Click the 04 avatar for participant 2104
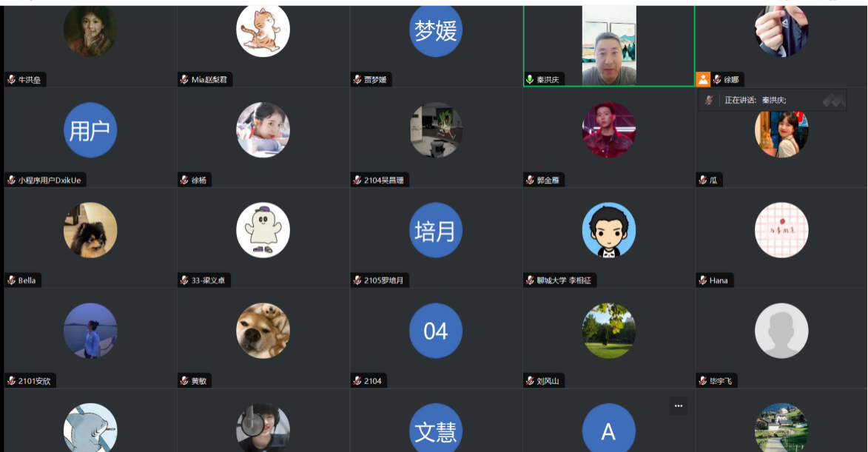The height and width of the screenshot is (452, 868). pyautogui.click(x=436, y=331)
